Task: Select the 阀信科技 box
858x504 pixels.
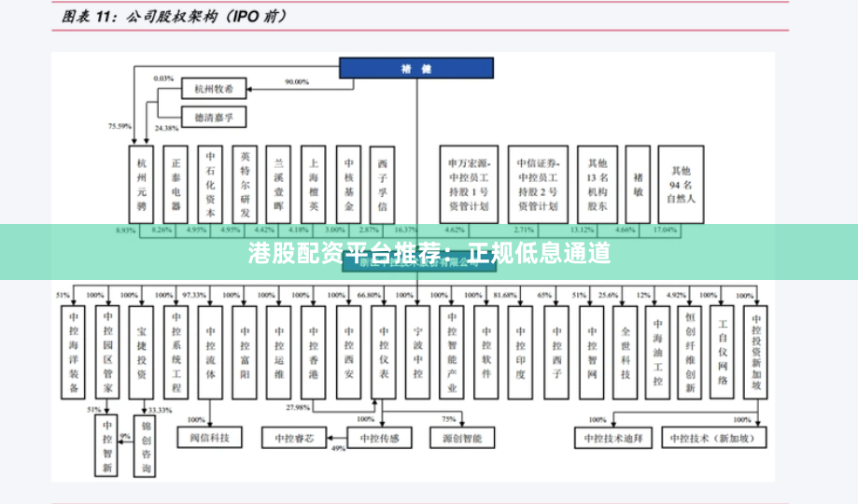Action: coord(209,437)
